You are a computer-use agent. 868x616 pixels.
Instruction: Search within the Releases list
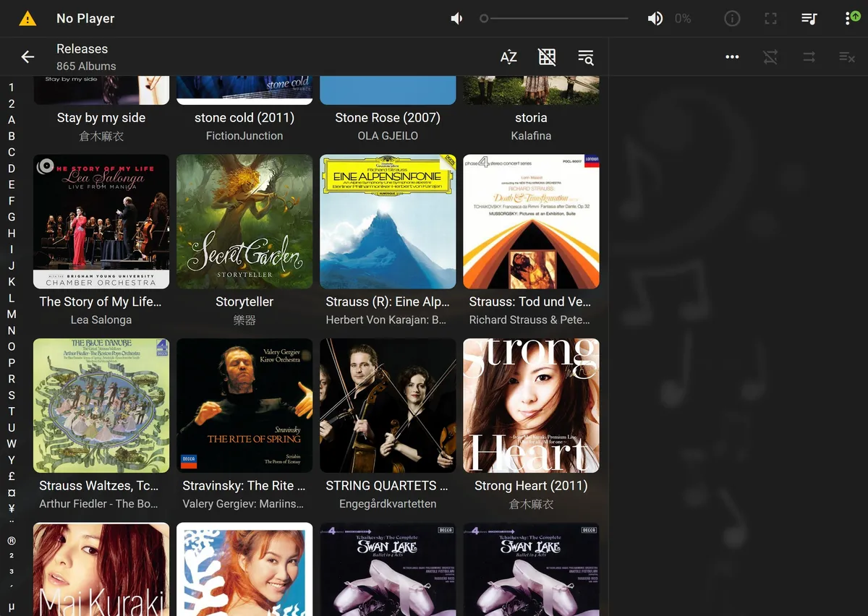(x=586, y=57)
